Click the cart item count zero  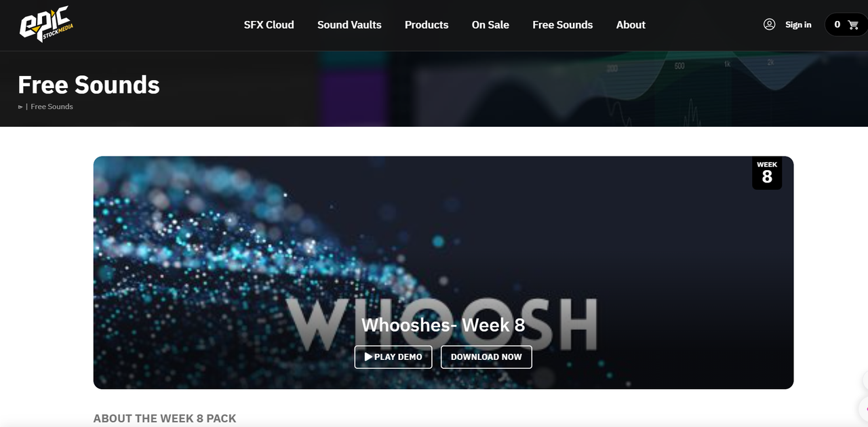click(837, 24)
